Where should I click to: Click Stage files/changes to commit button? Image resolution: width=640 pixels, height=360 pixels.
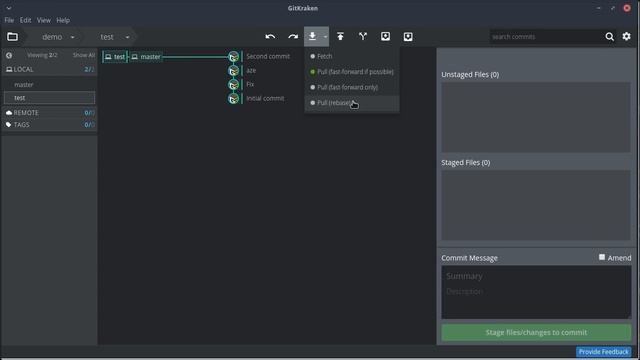[536, 333]
